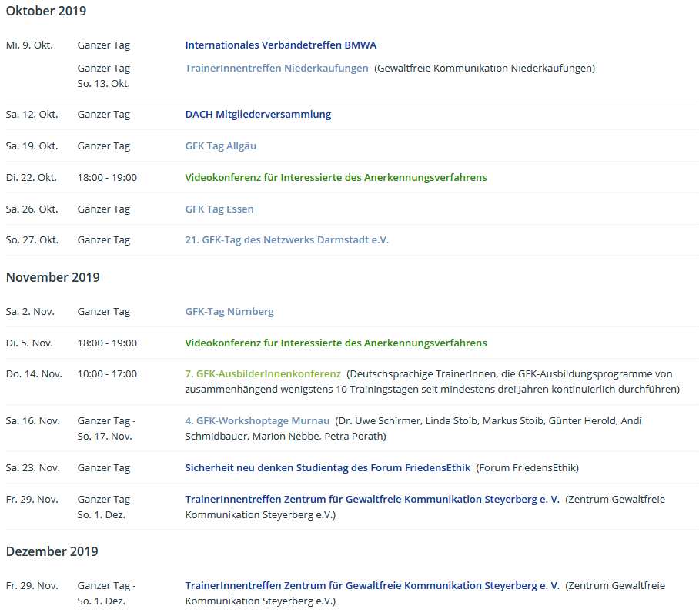Open the 4. GFK-Workshoptage Murnau event
The image size is (699, 616).
tap(257, 420)
